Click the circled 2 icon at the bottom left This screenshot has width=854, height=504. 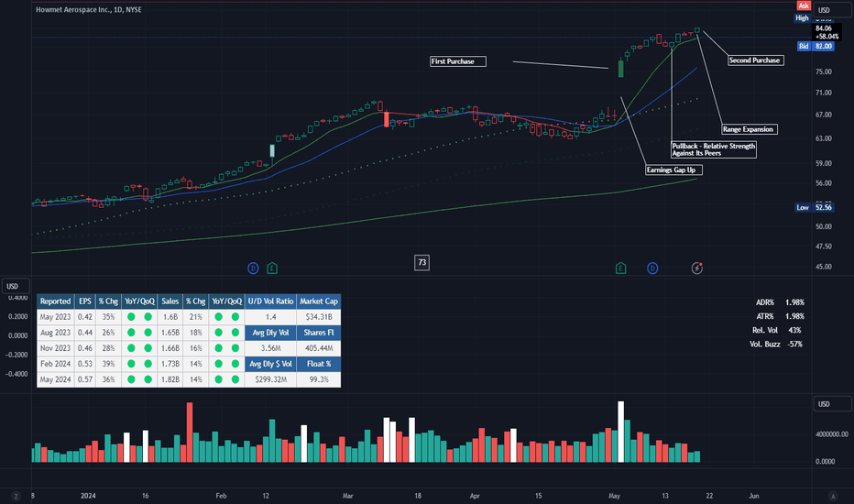coord(16,496)
